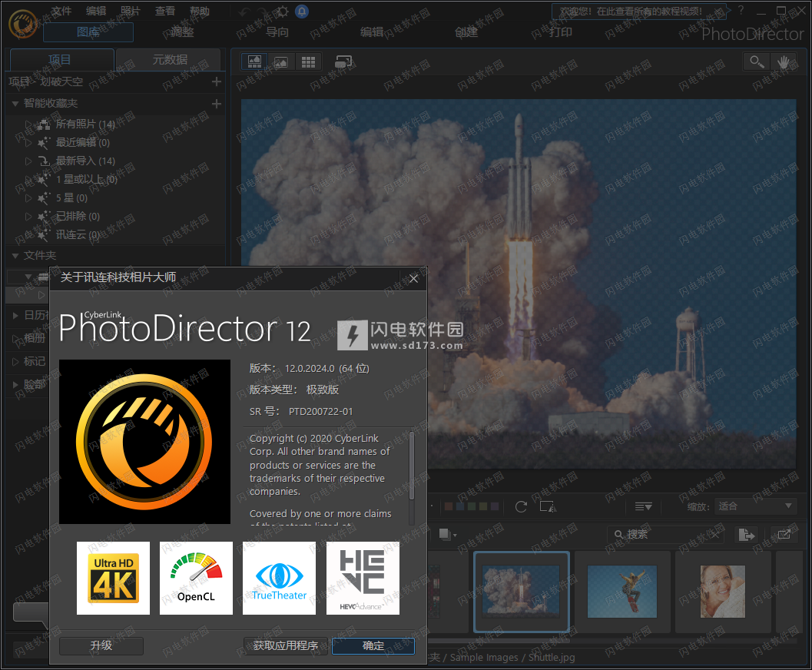Screen dimensions: 812x670
Task: Open the preferences gear icon in the title bar
Action: 283,12
